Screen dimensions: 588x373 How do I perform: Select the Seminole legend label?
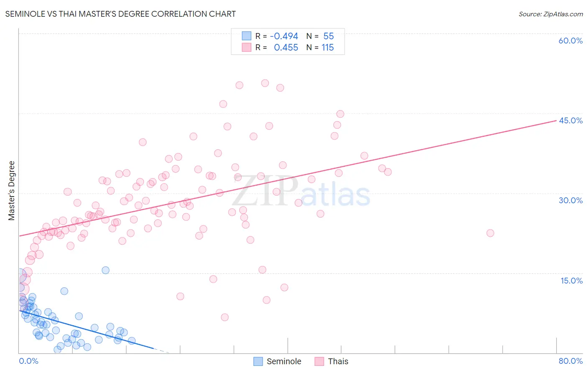(284, 361)
